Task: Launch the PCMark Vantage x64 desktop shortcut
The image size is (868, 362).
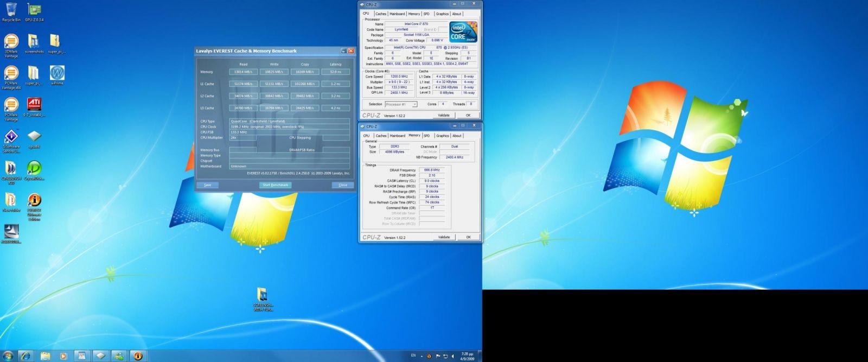Action: pyautogui.click(x=11, y=78)
